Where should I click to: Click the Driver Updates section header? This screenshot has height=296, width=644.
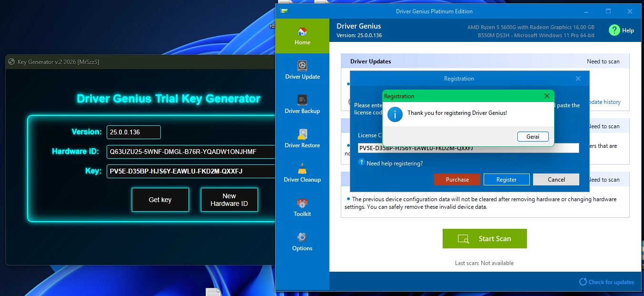pos(371,61)
